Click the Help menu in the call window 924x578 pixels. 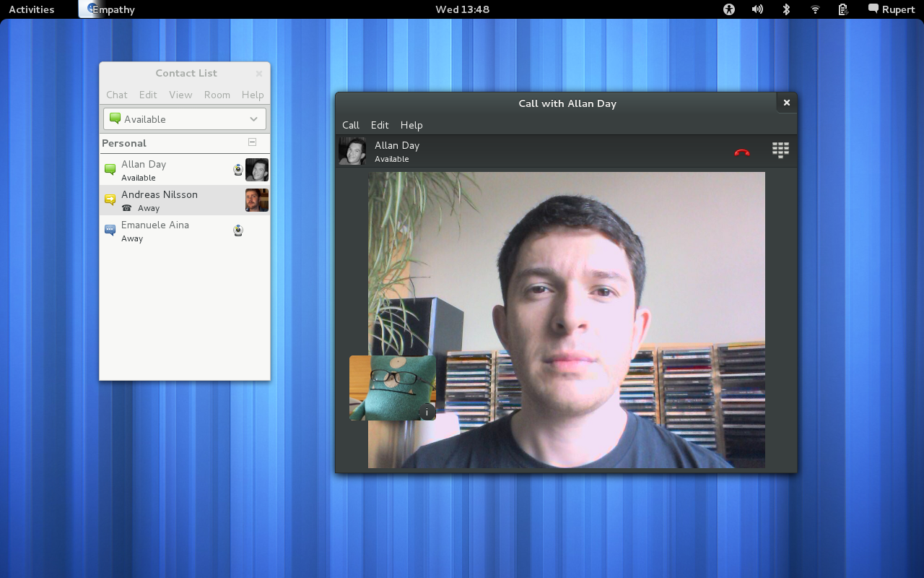click(411, 125)
